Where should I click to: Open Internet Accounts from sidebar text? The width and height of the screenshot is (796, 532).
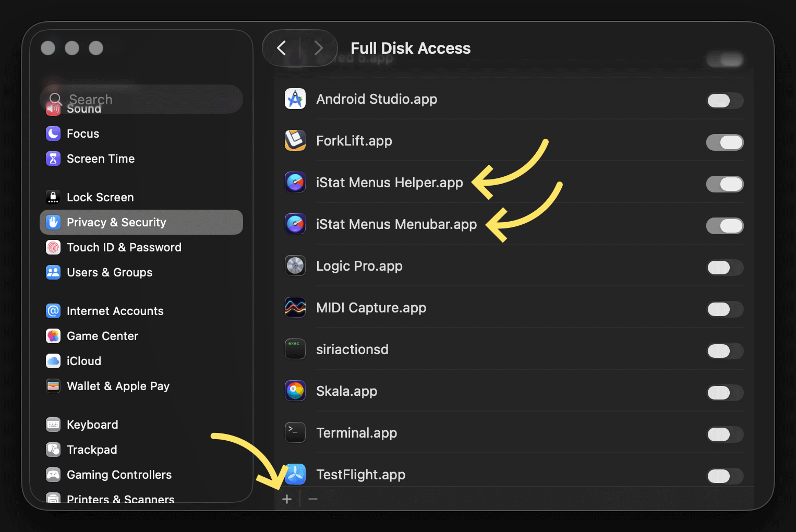coord(115,311)
